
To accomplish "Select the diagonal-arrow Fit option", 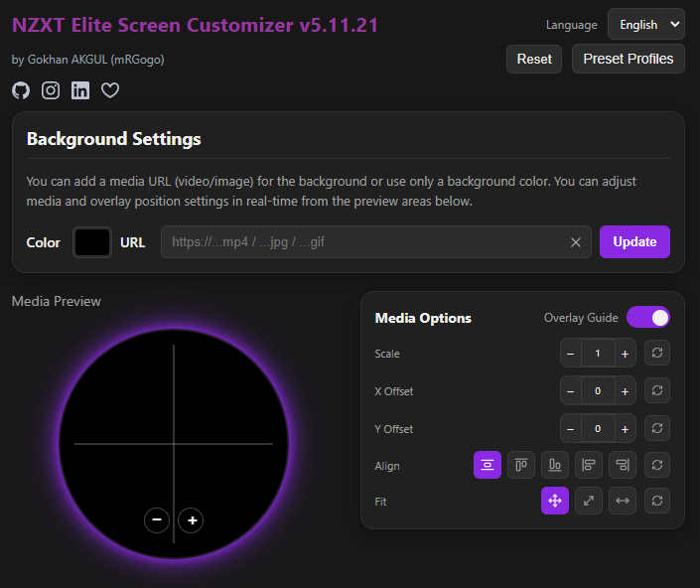I will pyautogui.click(x=589, y=501).
